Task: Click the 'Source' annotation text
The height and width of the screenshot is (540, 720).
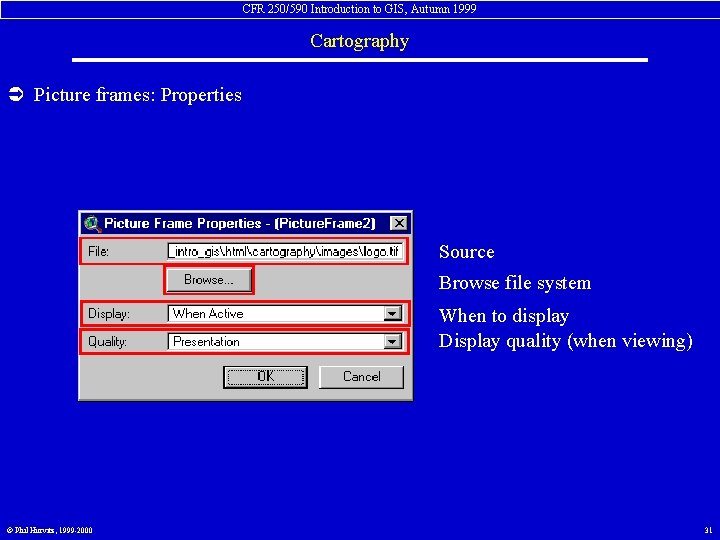Action: pos(467,252)
